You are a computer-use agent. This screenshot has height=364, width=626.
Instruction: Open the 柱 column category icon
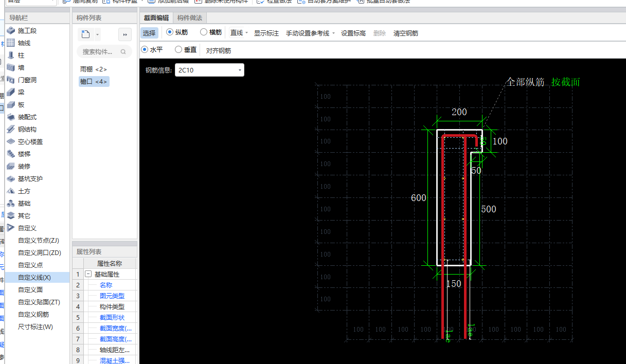11,56
